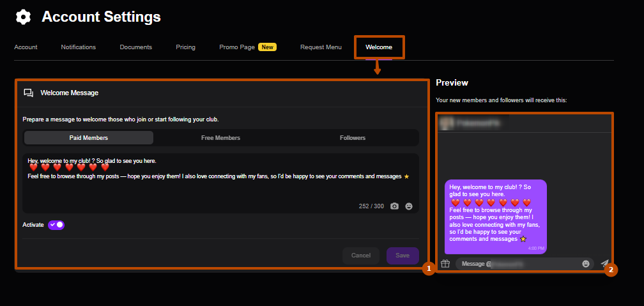This screenshot has height=306, width=644.
Task: Attach a photo using the camera icon
Action: [394, 206]
